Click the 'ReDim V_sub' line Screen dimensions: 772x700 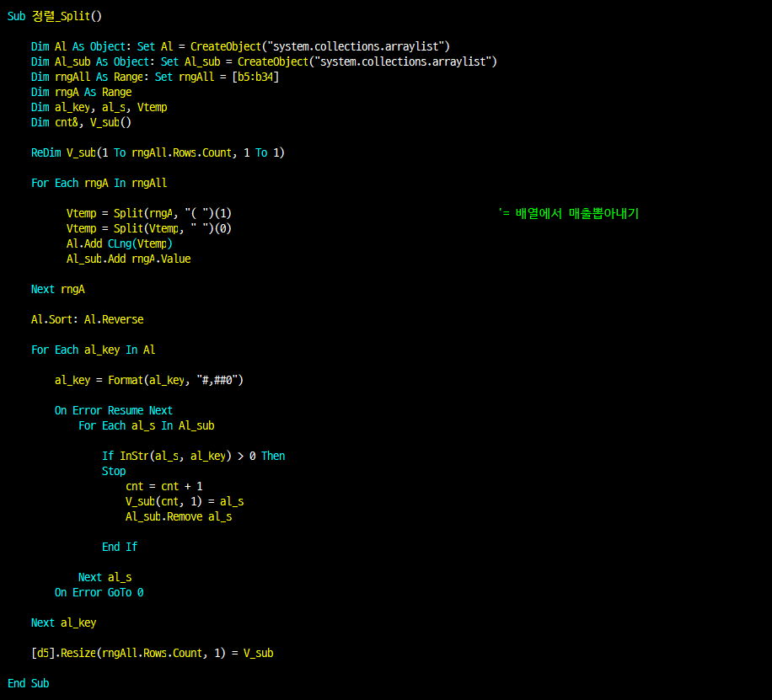pos(158,153)
